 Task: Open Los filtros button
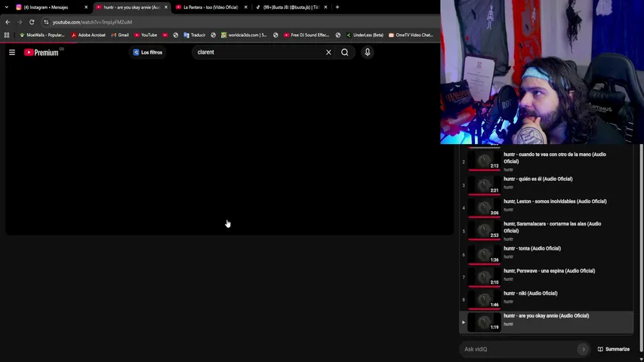point(147,52)
